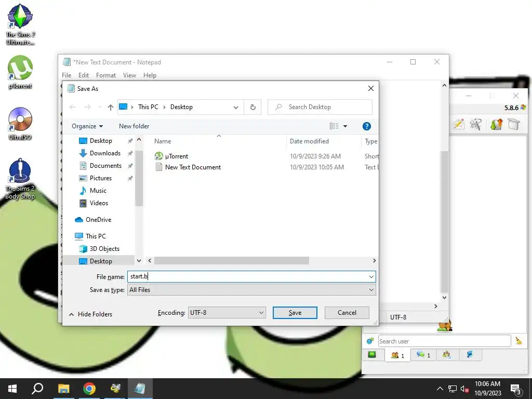This screenshot has width=532, height=399.
Task: Click the Help question mark icon
Action: 366,126
